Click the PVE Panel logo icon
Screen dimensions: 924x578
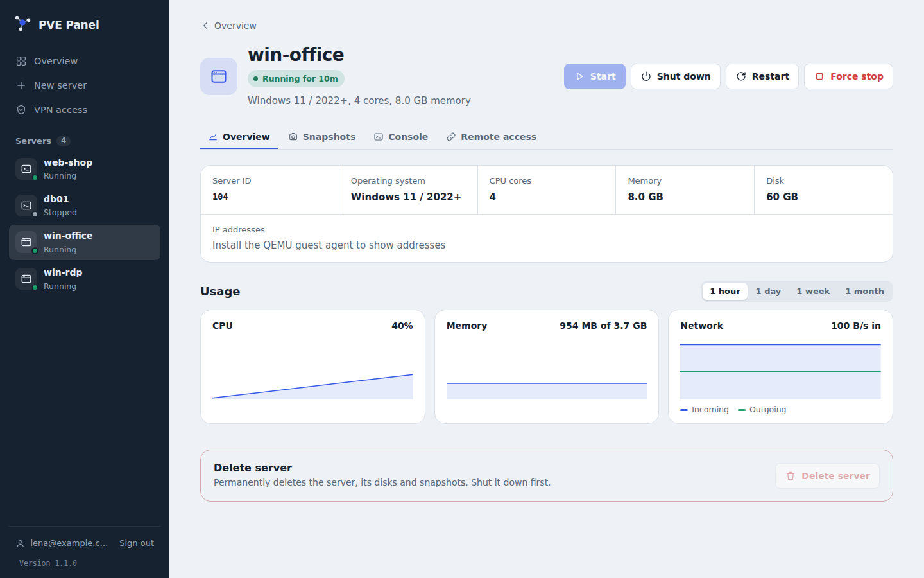tap(22, 24)
